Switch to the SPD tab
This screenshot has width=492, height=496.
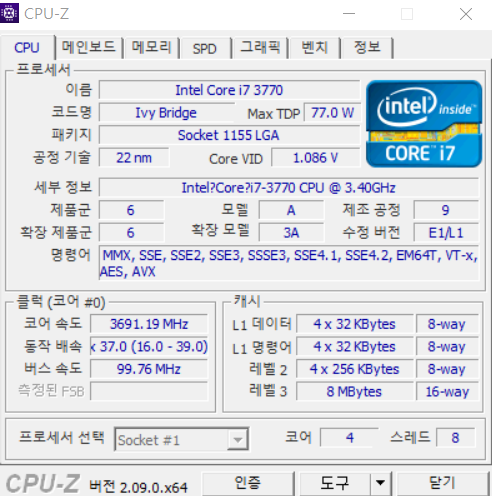(205, 49)
